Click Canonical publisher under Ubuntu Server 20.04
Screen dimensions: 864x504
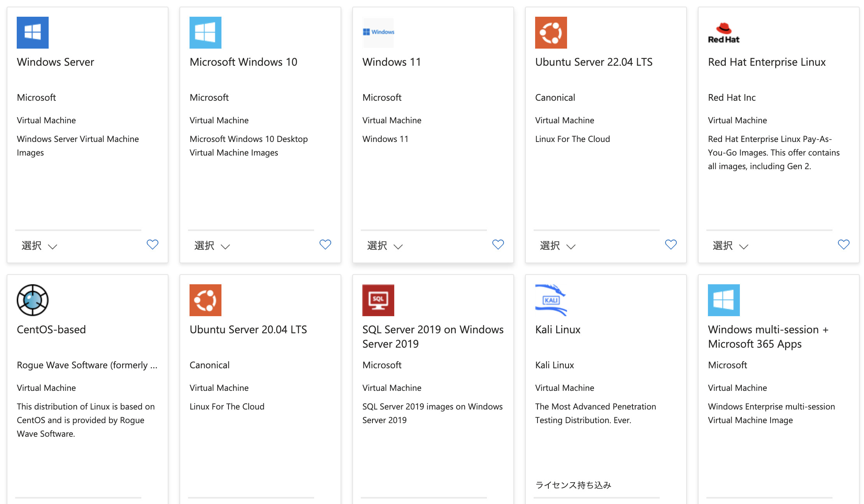coord(209,365)
